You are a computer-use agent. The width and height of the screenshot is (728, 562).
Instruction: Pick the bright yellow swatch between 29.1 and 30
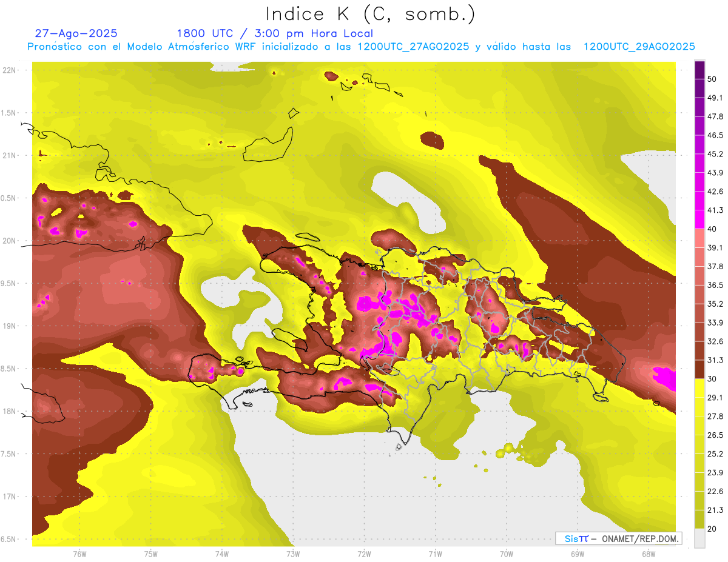699,388
